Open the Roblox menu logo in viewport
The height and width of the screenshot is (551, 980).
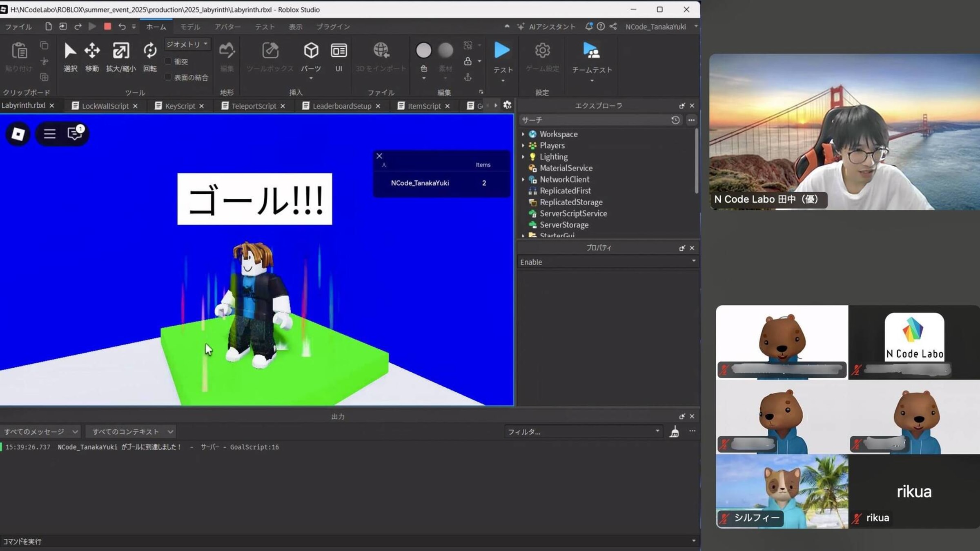point(18,134)
